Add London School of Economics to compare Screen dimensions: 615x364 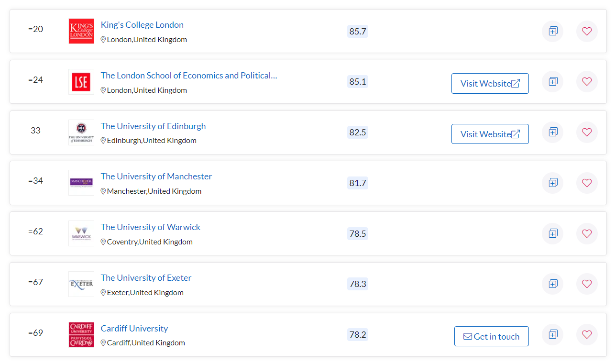(553, 82)
